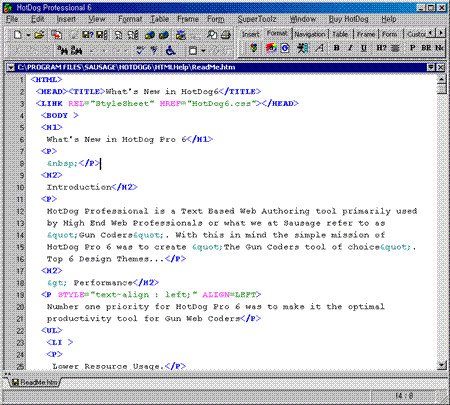450x405 pixels.
Task: Open the Buy HotDog menu
Action: point(348,19)
